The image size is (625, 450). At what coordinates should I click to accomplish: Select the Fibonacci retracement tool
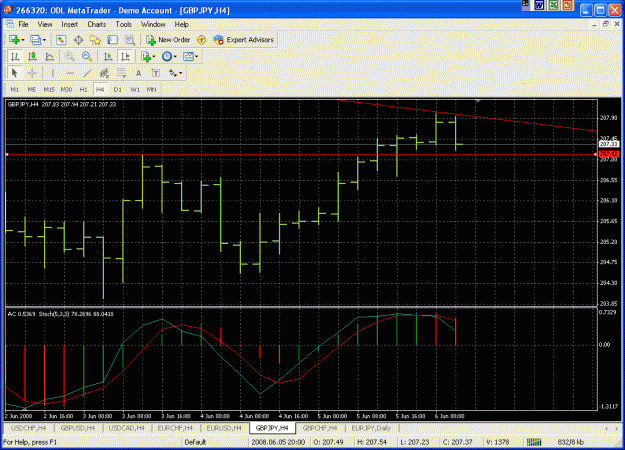pyautogui.click(x=121, y=73)
